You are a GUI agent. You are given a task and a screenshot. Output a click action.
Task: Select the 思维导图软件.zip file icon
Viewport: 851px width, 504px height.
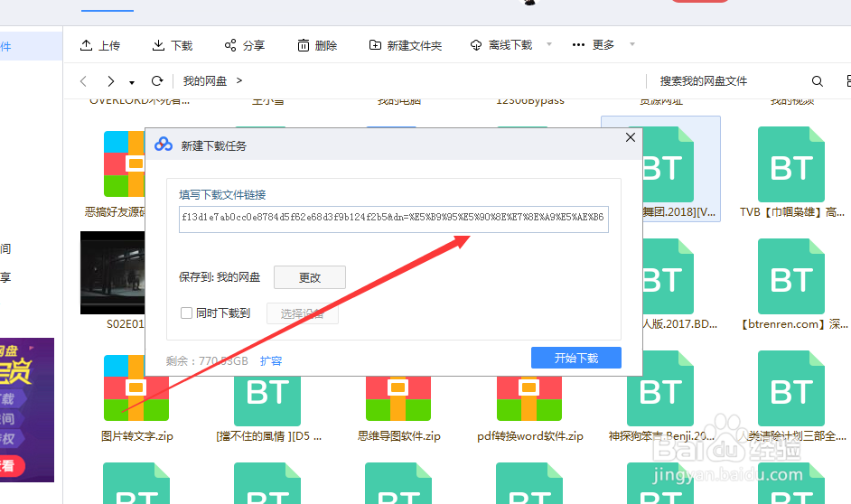pyautogui.click(x=398, y=398)
